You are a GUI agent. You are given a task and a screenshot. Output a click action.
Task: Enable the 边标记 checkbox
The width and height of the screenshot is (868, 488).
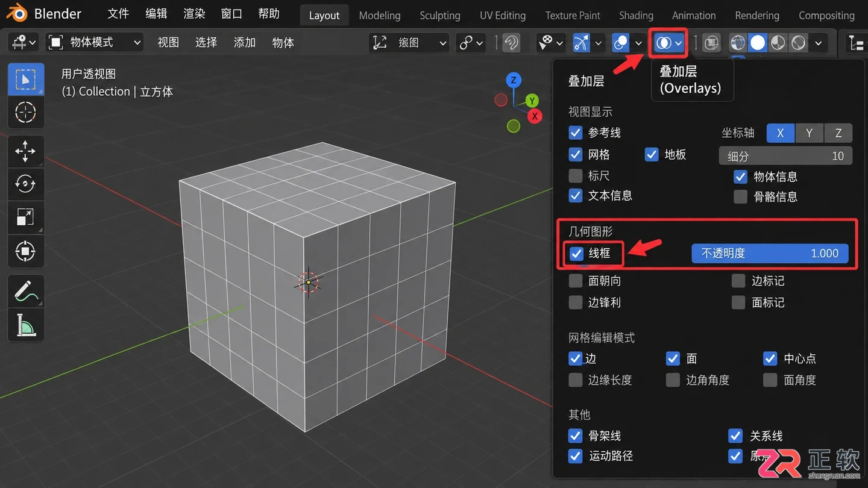(x=738, y=281)
